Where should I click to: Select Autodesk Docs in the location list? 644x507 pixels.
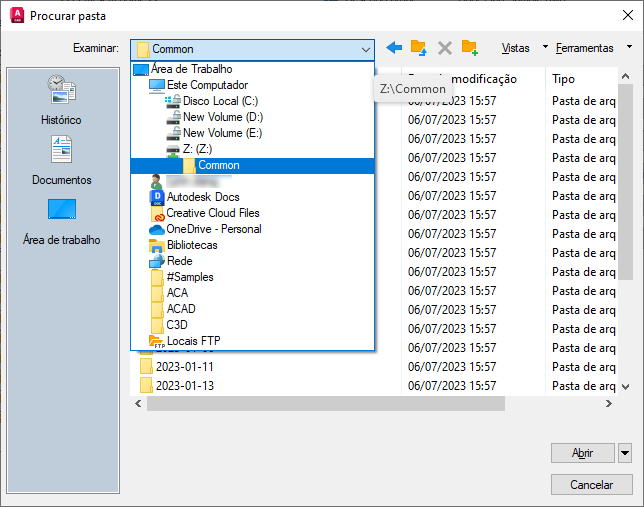(x=203, y=197)
